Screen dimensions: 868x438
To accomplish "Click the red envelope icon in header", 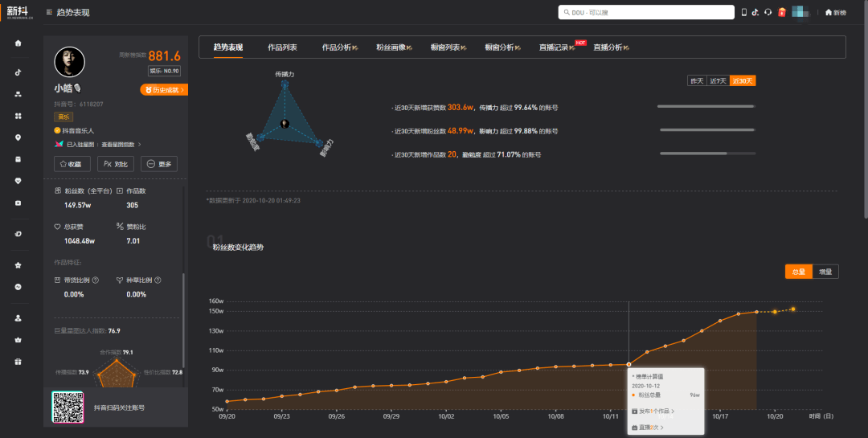I will [781, 12].
